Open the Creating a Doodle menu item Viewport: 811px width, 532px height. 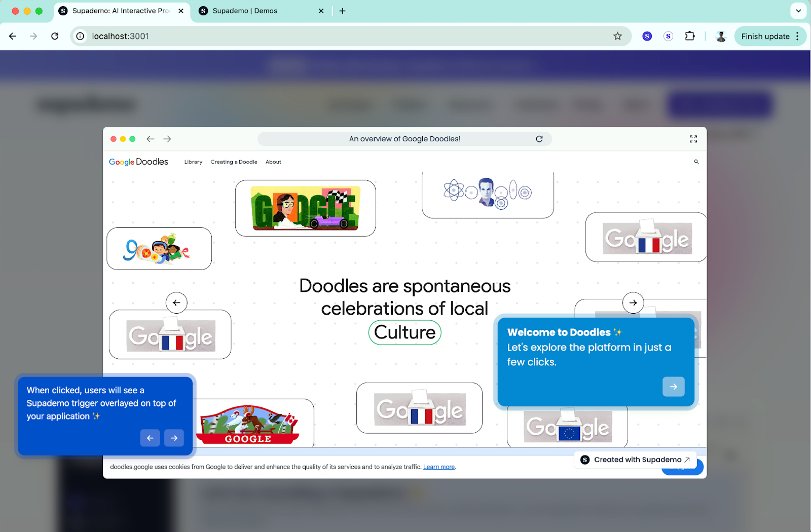coord(234,162)
